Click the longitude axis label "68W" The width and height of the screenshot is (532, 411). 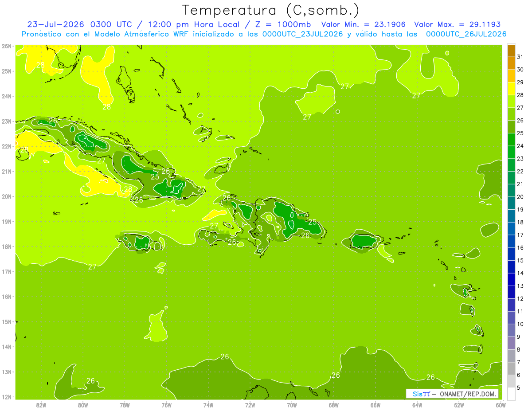[334, 405]
